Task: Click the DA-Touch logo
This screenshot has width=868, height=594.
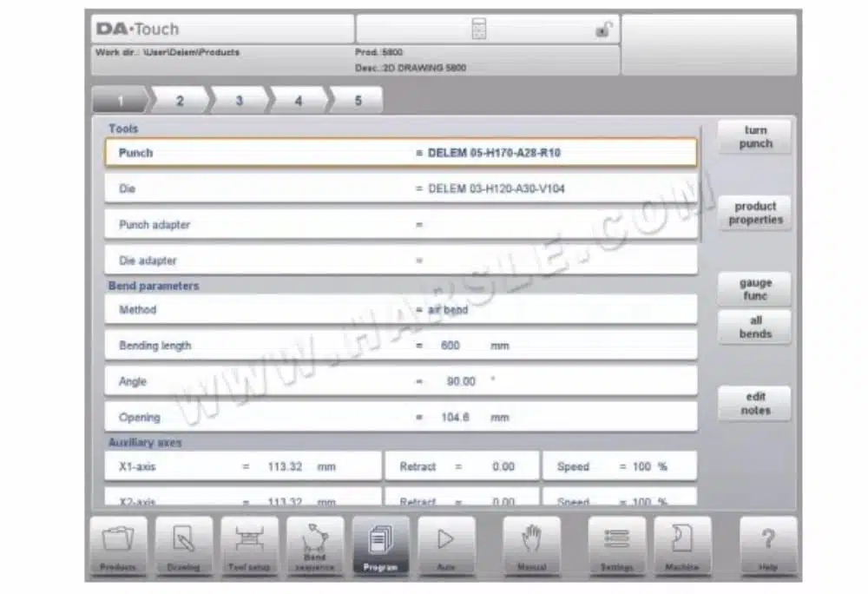Action: point(137,29)
